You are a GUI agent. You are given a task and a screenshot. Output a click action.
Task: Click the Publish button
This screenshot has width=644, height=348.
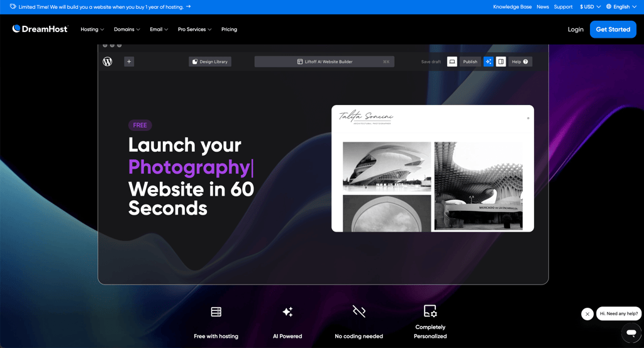click(x=470, y=62)
